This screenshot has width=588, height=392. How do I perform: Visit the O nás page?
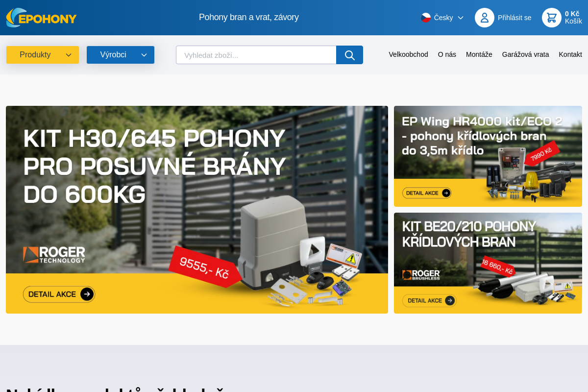(446, 54)
